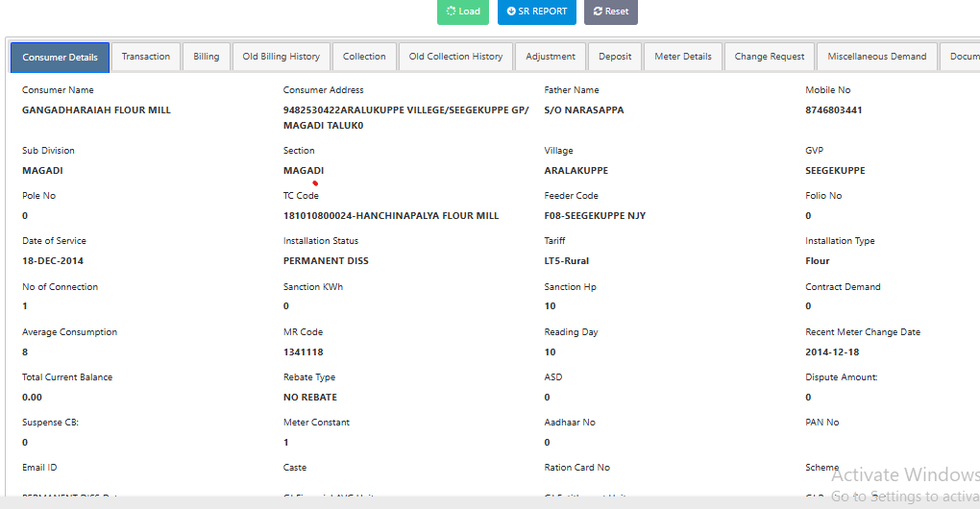This screenshot has height=509, width=980.
Task: Click feeder code F08-SEEGEKUPPE NJY
Action: (x=595, y=215)
